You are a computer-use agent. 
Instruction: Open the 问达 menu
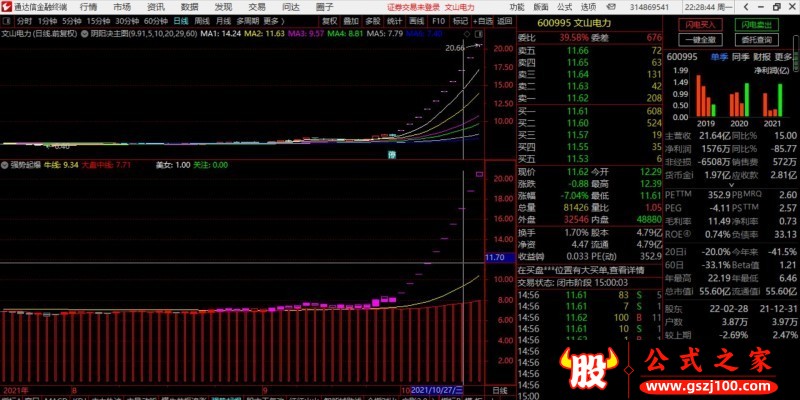click(x=291, y=7)
